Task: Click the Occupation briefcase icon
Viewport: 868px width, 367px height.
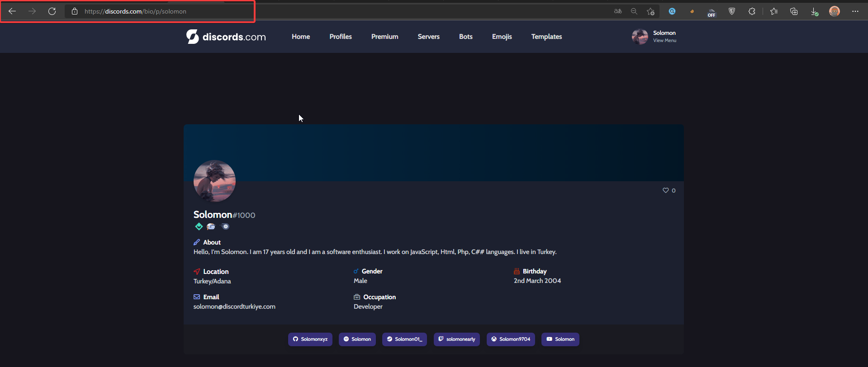Action: 357,297
